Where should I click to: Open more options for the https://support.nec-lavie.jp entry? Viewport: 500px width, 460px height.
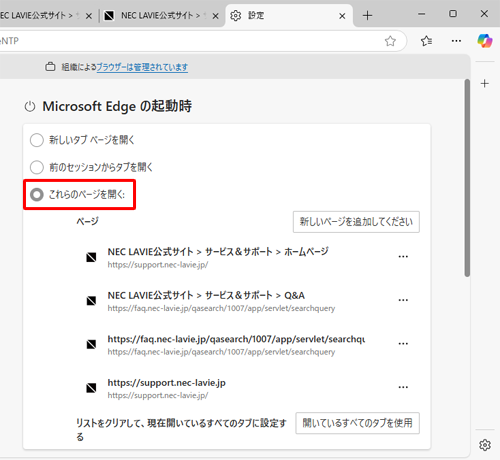[403, 387]
